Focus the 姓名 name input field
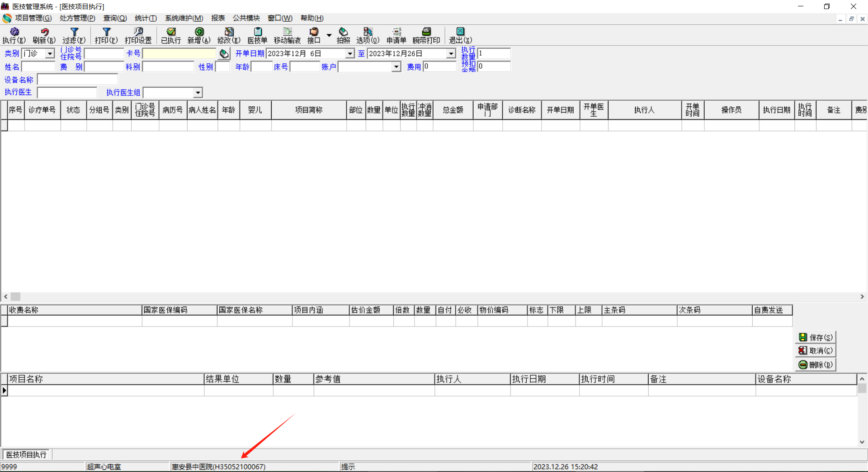The image size is (868, 472). coord(38,67)
